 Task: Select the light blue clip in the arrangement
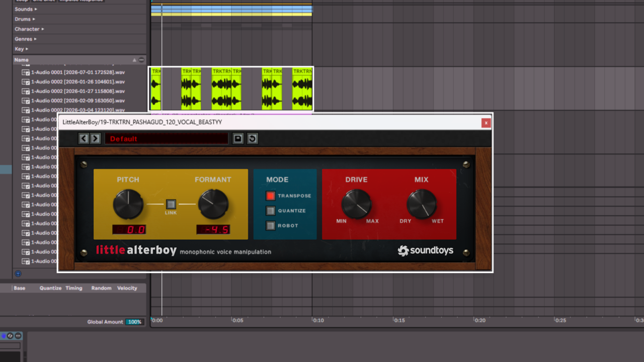[231, 9]
